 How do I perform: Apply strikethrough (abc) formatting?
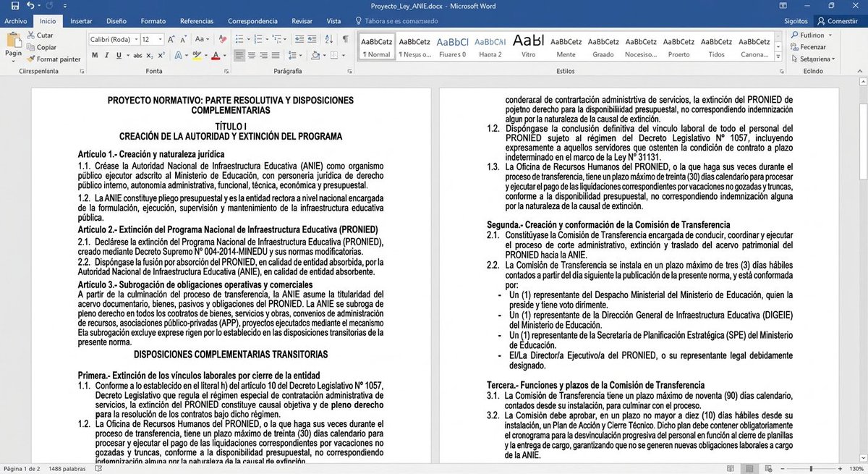(x=137, y=56)
